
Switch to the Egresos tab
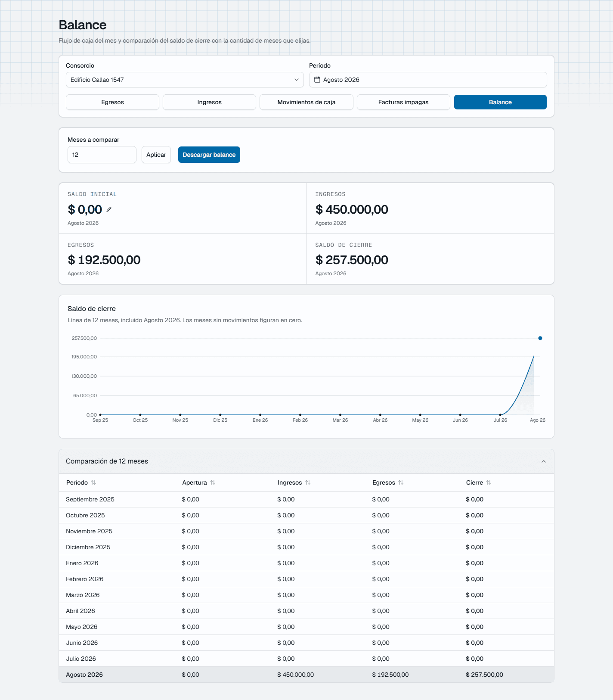112,102
